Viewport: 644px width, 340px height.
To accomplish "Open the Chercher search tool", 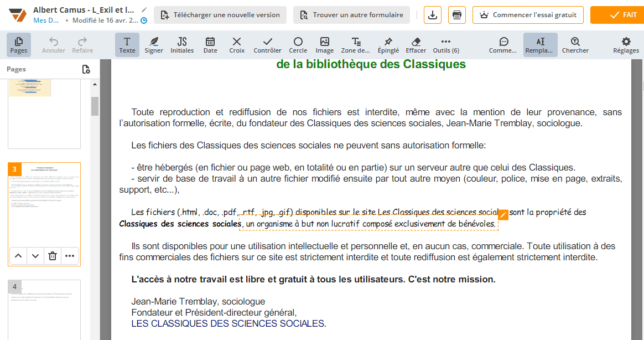I will [x=575, y=45].
